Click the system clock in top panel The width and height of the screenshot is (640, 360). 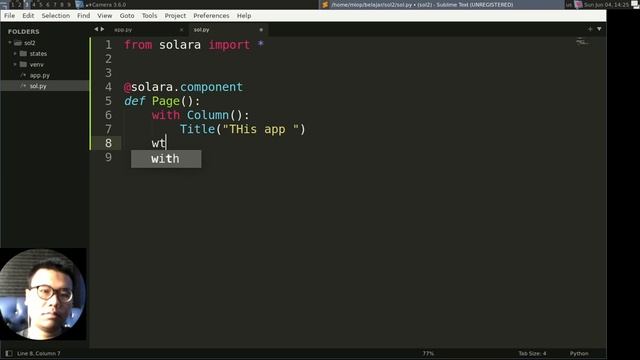click(607, 4)
